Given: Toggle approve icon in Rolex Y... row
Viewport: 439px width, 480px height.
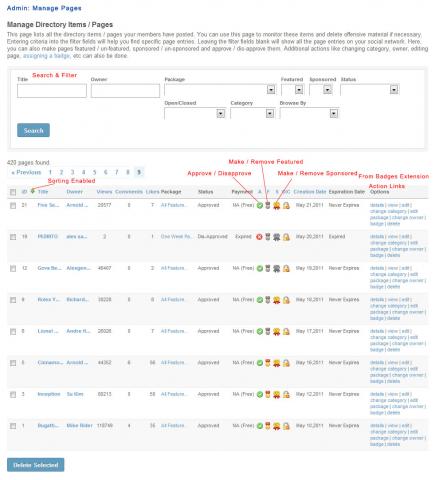Looking at the screenshot, I should (260, 300).
